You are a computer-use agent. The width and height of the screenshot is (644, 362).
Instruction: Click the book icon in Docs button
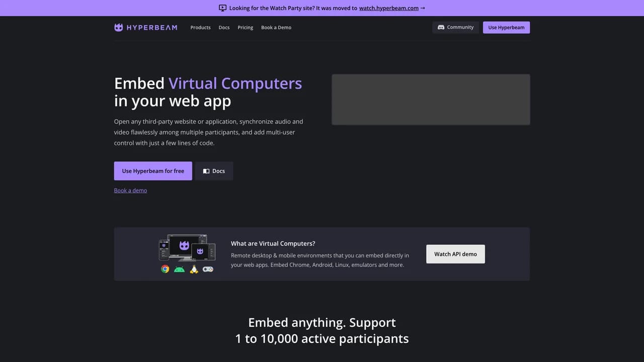(x=206, y=171)
